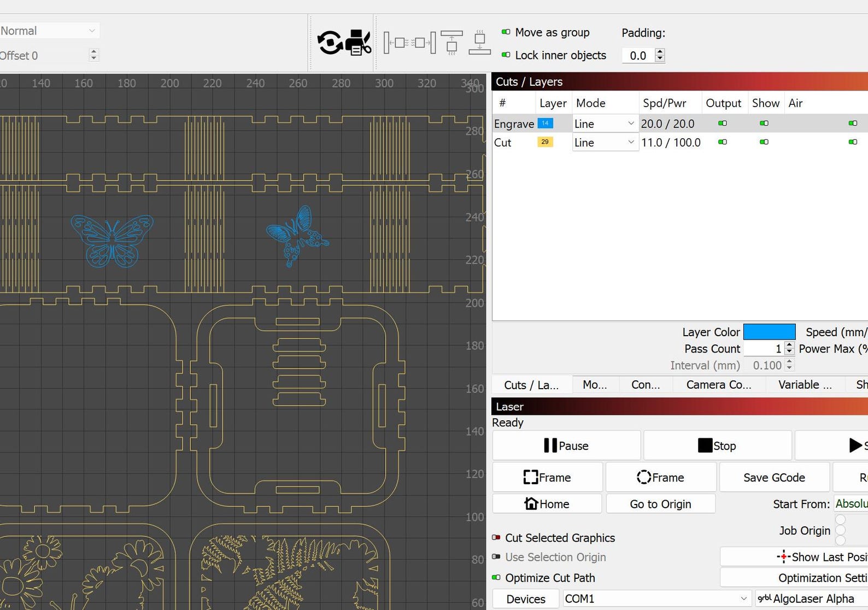Click the blue Engrave layer 14 badge
This screenshot has width=868, height=610.
click(x=545, y=124)
